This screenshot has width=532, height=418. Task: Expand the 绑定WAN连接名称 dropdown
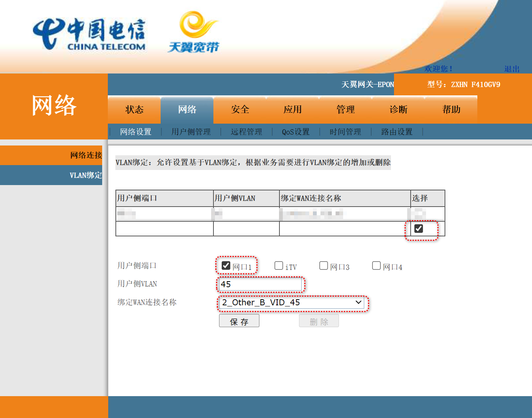(x=291, y=303)
